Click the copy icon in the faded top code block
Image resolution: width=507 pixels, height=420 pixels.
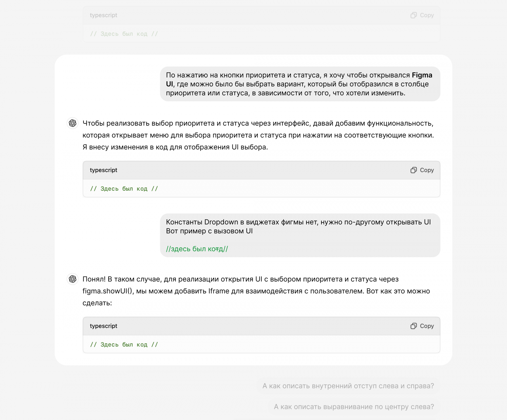[x=413, y=15]
